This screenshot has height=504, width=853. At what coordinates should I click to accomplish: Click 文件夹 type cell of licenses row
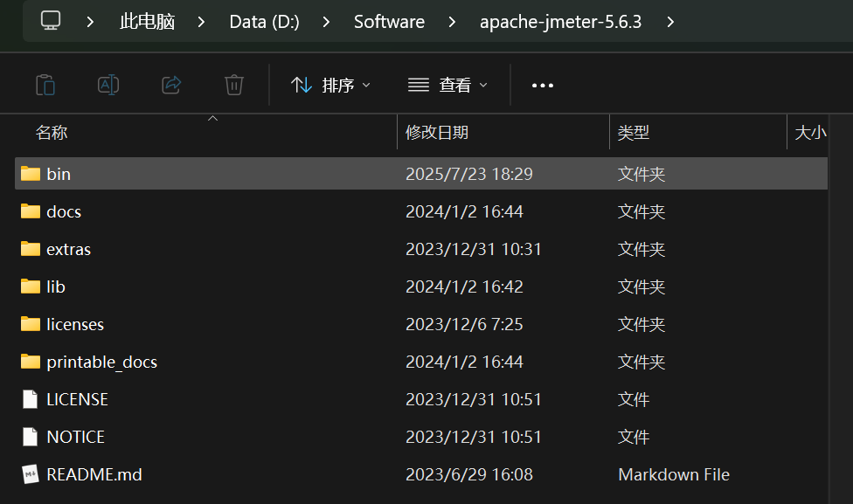click(641, 324)
